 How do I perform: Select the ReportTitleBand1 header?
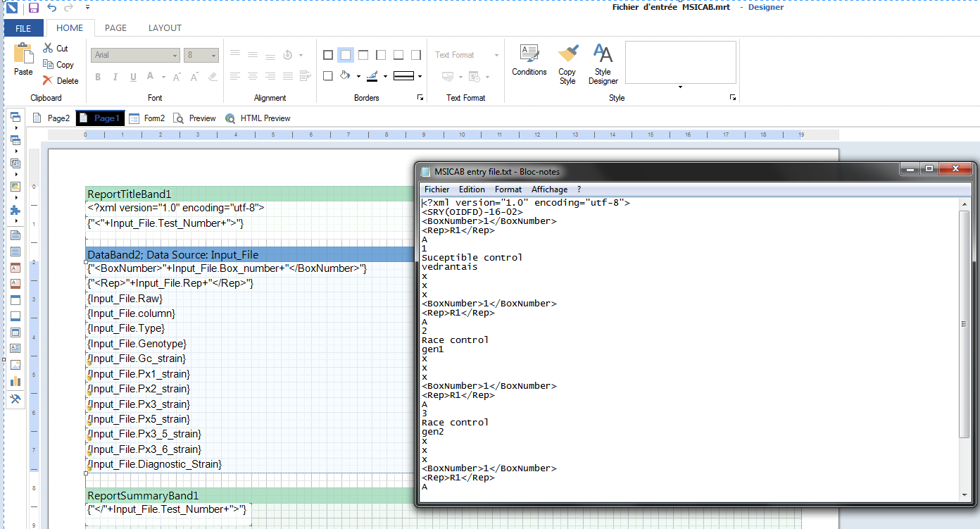tap(249, 194)
